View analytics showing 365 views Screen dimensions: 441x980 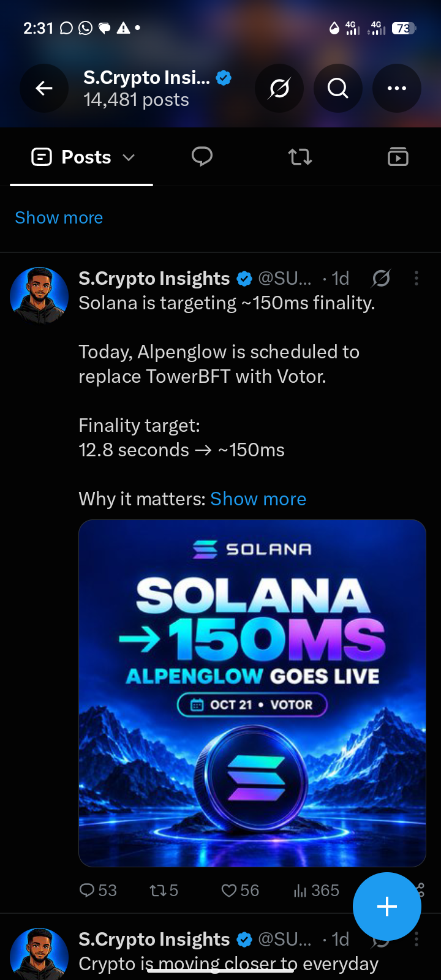[316, 890]
